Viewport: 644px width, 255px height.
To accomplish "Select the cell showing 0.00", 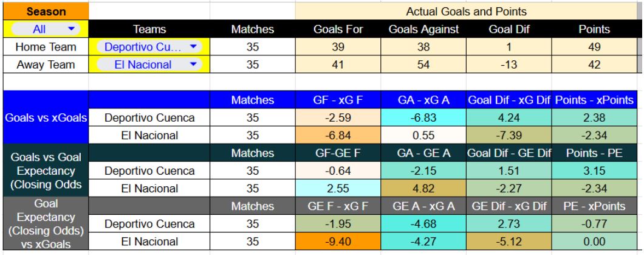I will coord(595,242).
